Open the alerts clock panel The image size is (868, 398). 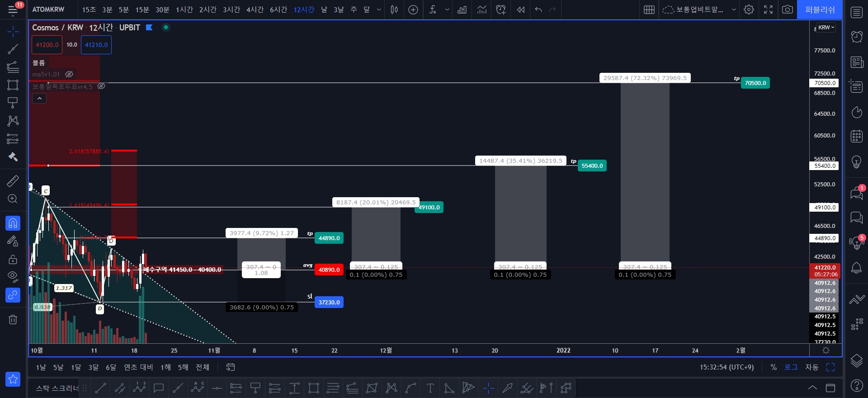tap(857, 37)
